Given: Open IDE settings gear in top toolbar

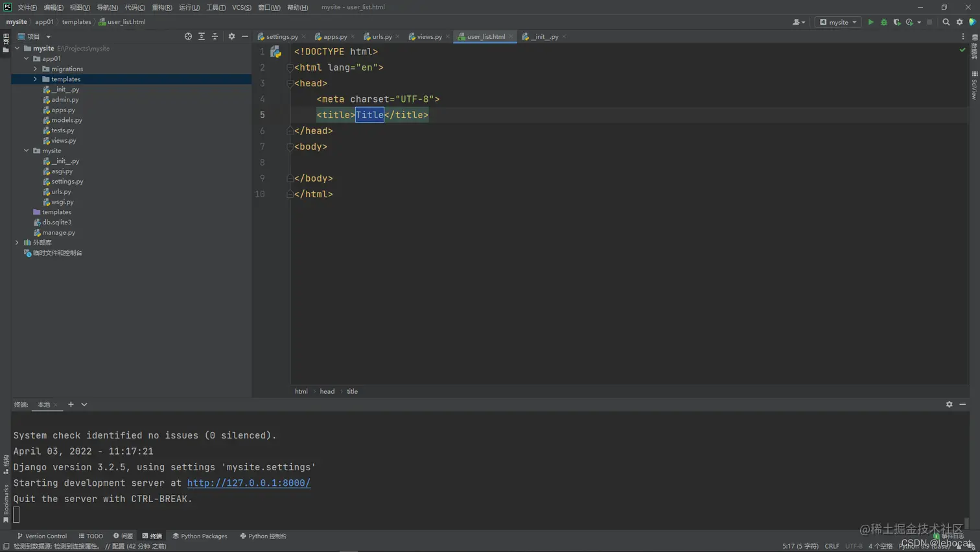Looking at the screenshot, I should tap(960, 22).
